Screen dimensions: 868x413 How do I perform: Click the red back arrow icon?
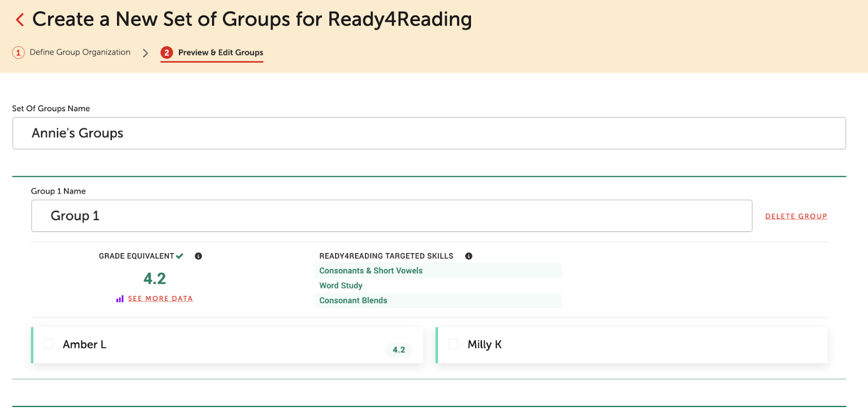pos(20,20)
